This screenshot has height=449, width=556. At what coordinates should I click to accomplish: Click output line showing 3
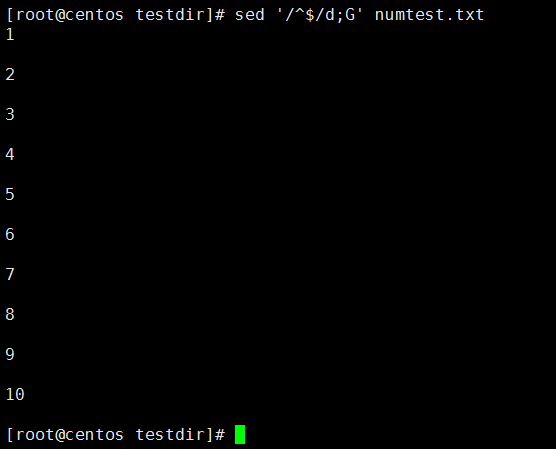pyautogui.click(x=10, y=115)
